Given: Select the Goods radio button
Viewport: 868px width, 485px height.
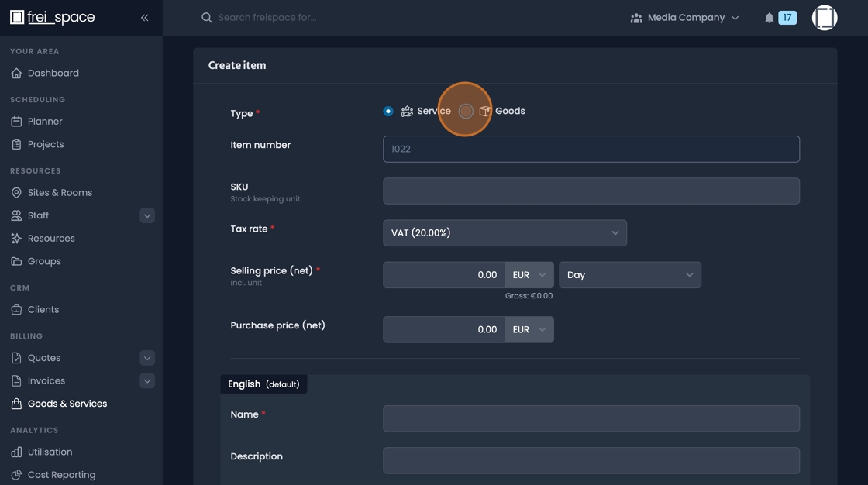Looking at the screenshot, I should 467,111.
